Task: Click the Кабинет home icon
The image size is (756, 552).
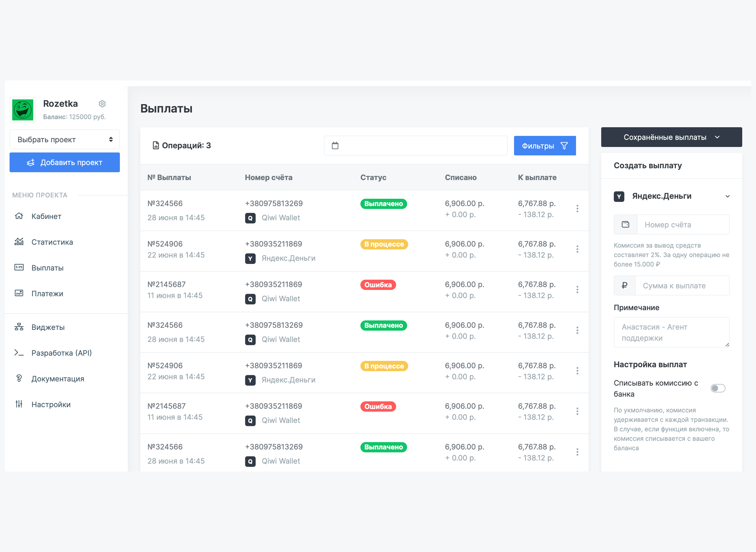Action: 19,216
